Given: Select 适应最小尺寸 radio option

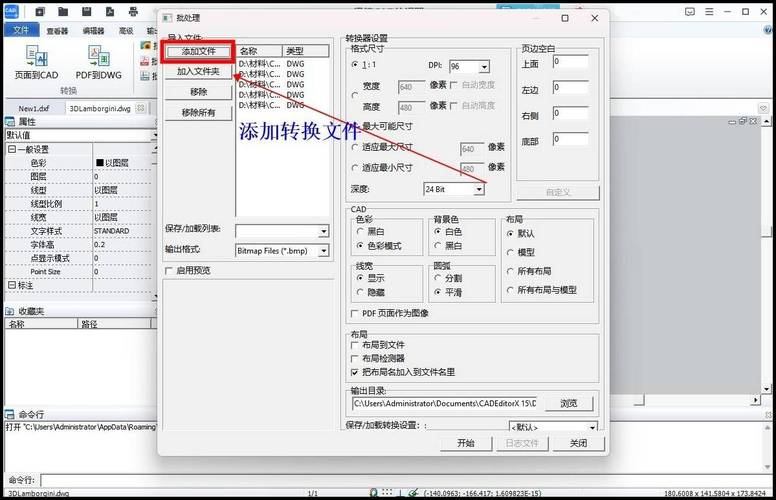Looking at the screenshot, I should click(355, 168).
